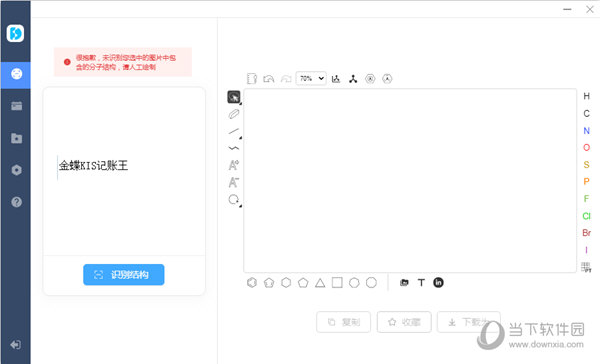The width and height of the screenshot is (600, 364).
Task: Click the logout icon at the sidebar bottom
Action: [x=16, y=345]
